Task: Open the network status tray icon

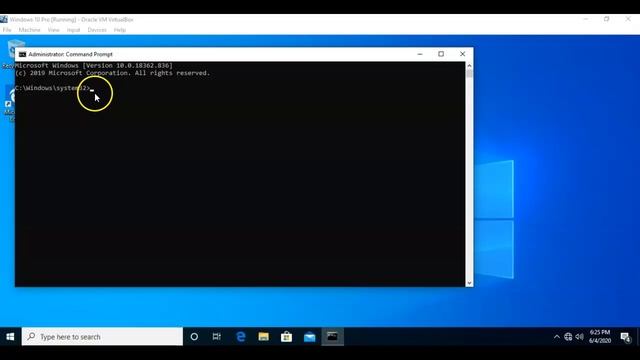Action: click(x=568, y=337)
